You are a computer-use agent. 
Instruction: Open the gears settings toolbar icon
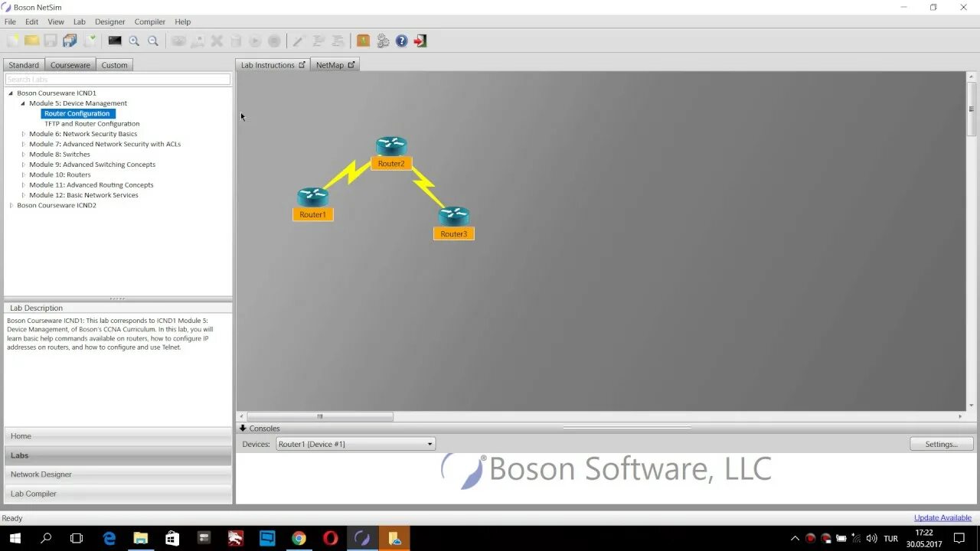[383, 41]
